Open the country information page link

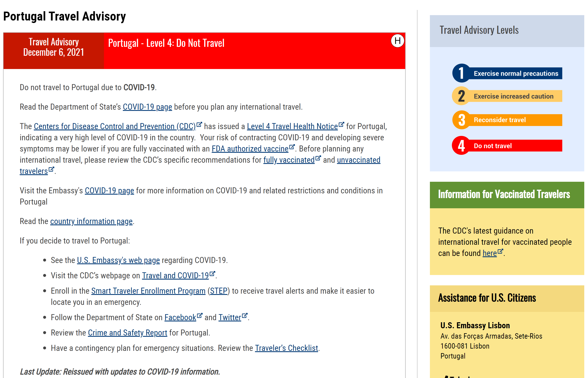(x=91, y=221)
